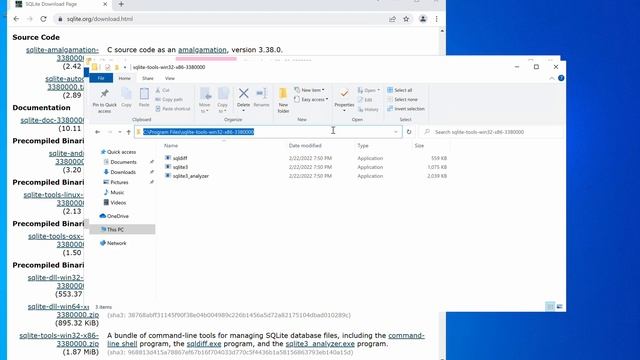This screenshot has height=360, width=640.
Task: Open Network in navigation pane
Action: tap(116, 243)
